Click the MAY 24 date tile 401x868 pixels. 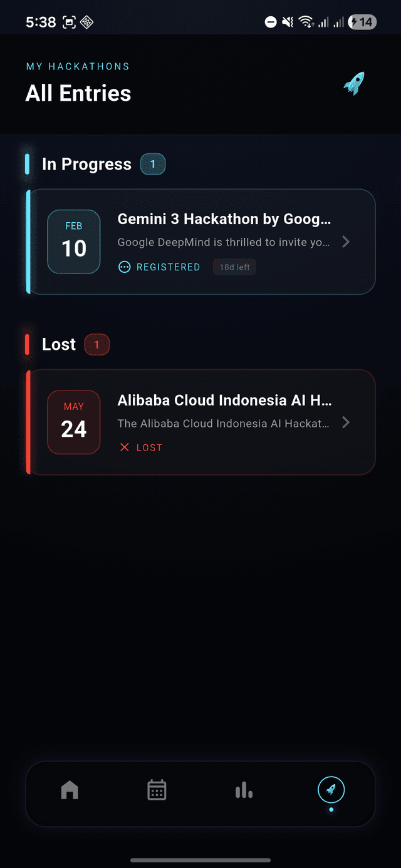(x=73, y=422)
